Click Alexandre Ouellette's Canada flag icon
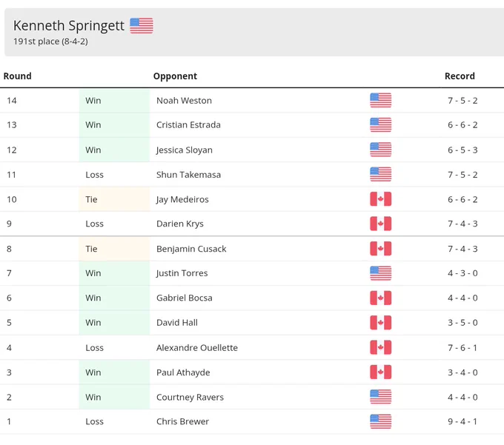 [380, 347]
